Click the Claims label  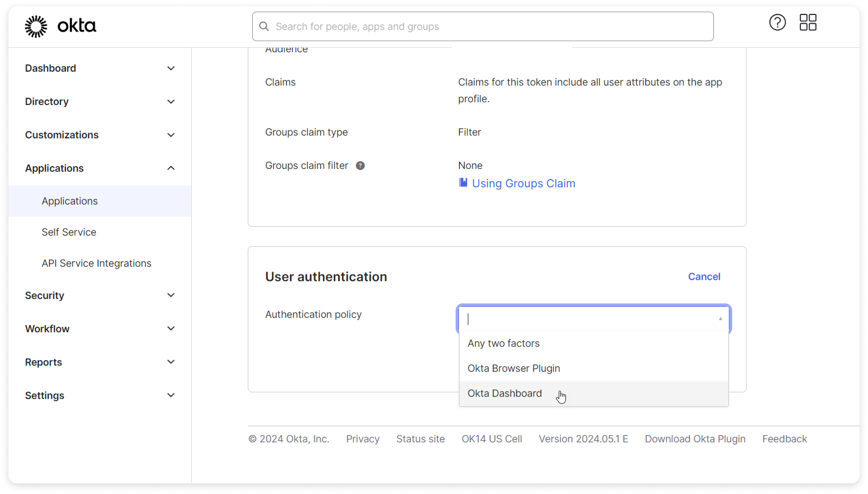coord(280,82)
